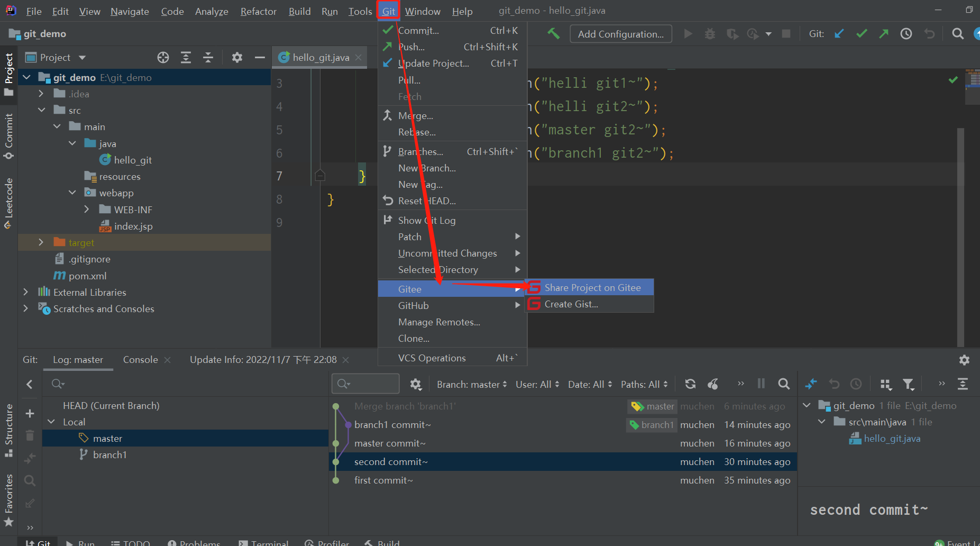Click New Branch plus icon in Git panel
980x546 pixels.
(x=30, y=413)
